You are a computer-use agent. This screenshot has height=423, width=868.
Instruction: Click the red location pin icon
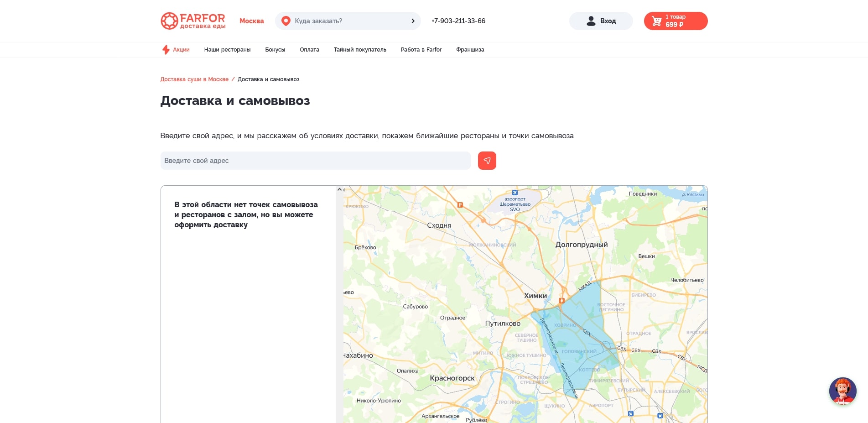(286, 21)
